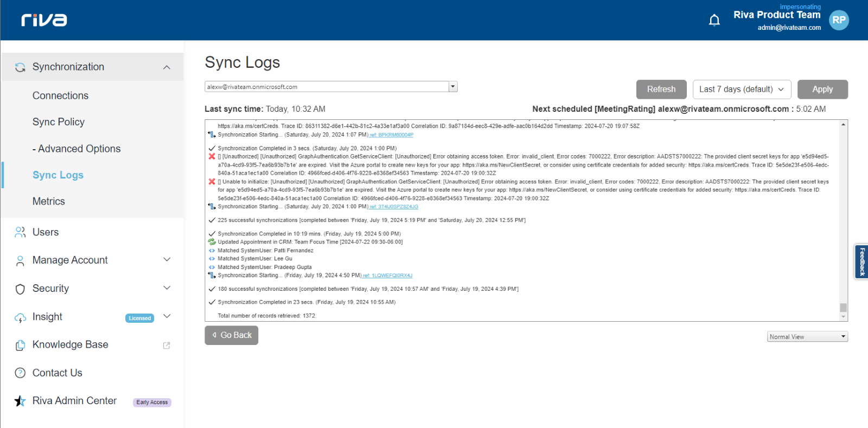Select Sync Logs in sidebar

click(x=58, y=175)
